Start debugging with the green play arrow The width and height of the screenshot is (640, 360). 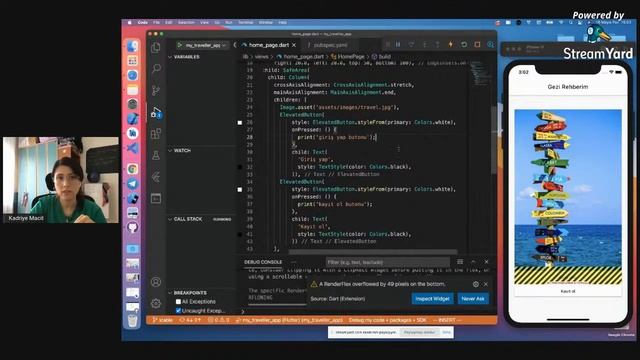click(180, 45)
